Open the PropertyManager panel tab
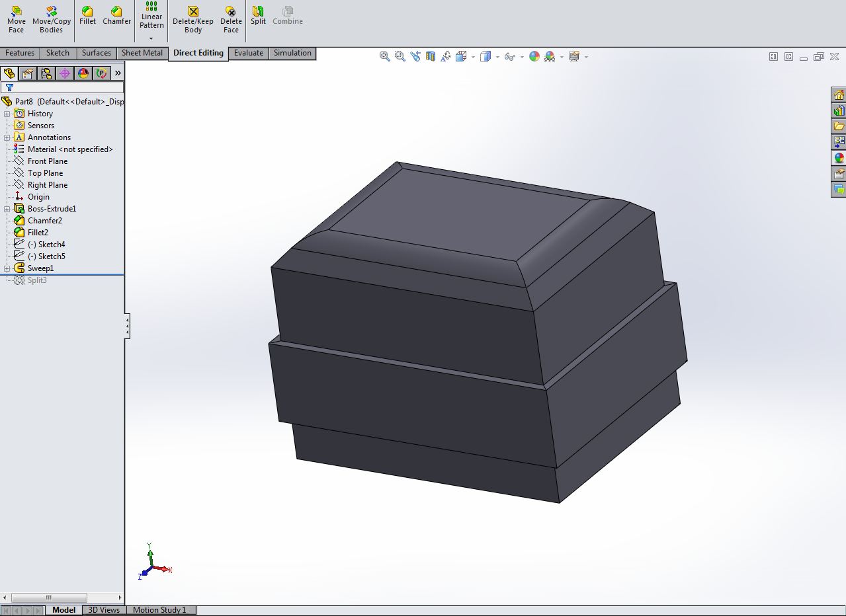The width and height of the screenshot is (846, 616). (27, 73)
